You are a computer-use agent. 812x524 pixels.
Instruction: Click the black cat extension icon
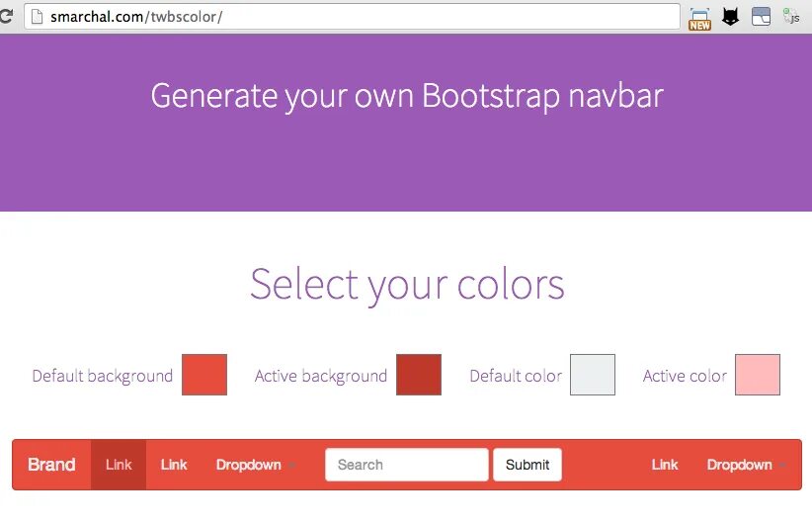[x=731, y=17]
